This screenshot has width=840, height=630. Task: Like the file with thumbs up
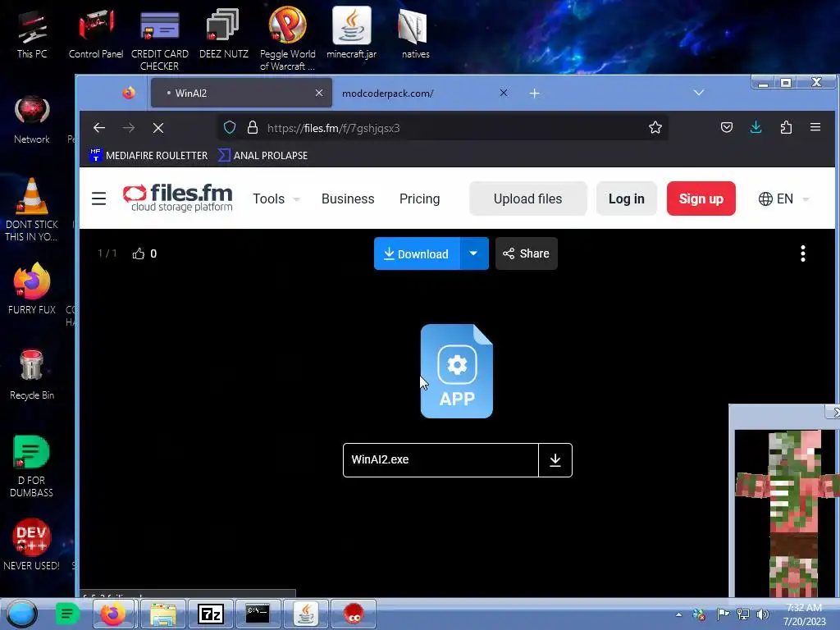pos(139,253)
